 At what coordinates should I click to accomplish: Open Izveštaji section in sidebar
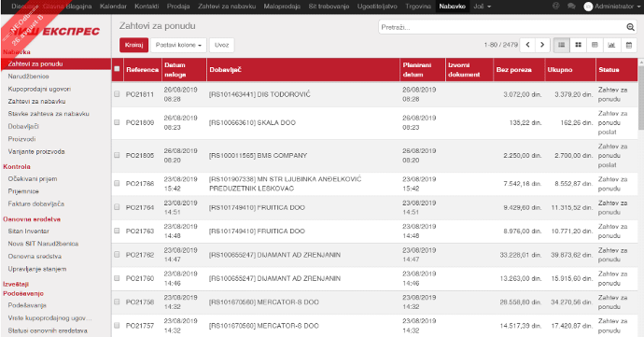tap(16, 284)
